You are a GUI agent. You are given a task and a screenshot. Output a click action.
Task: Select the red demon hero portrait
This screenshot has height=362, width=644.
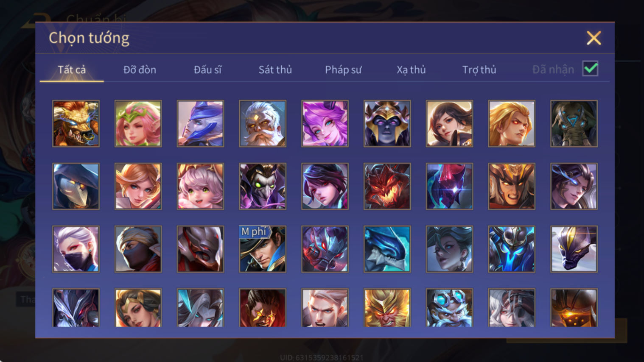coord(387,187)
